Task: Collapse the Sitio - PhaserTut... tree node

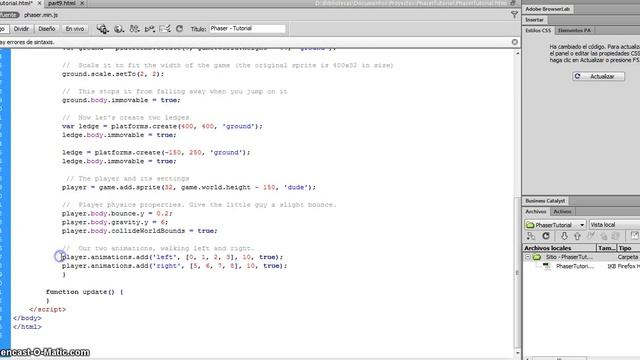Action: click(x=527, y=257)
